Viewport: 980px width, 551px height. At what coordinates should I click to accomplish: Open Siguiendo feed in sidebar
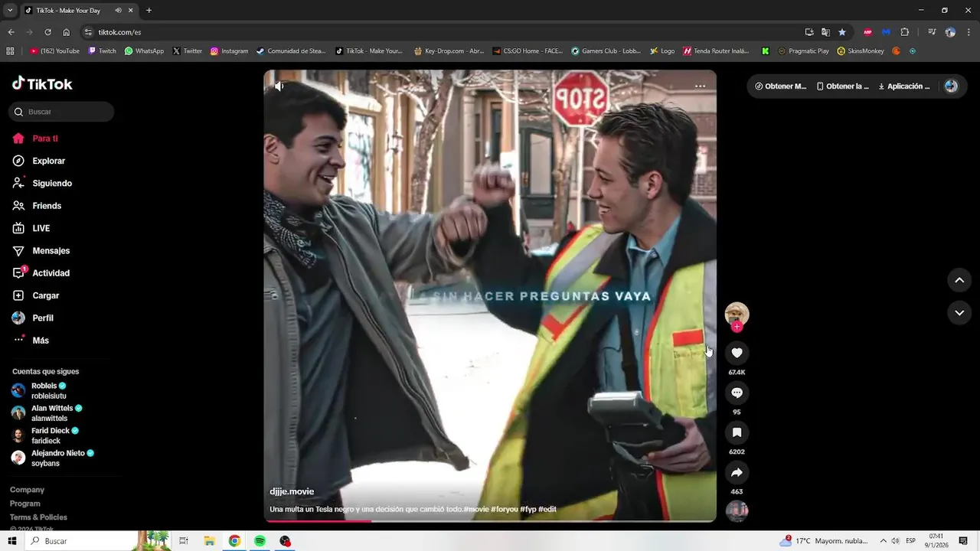click(x=42, y=184)
